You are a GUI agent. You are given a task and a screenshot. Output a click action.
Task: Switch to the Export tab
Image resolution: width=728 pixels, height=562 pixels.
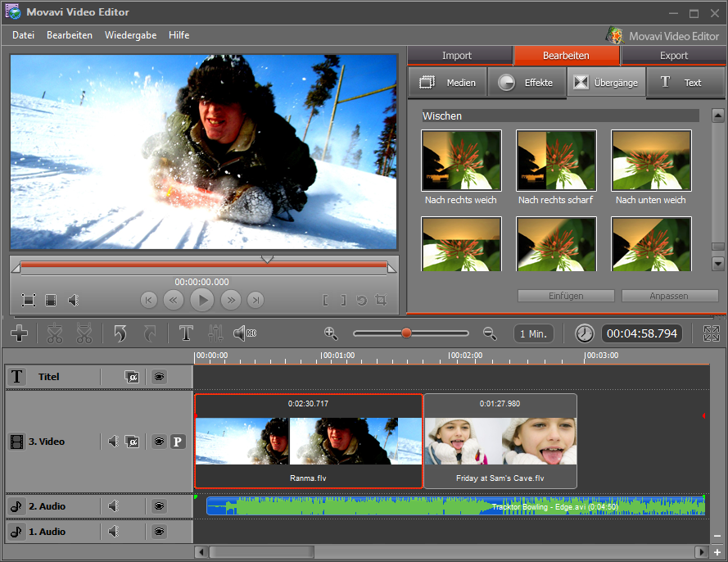point(673,56)
